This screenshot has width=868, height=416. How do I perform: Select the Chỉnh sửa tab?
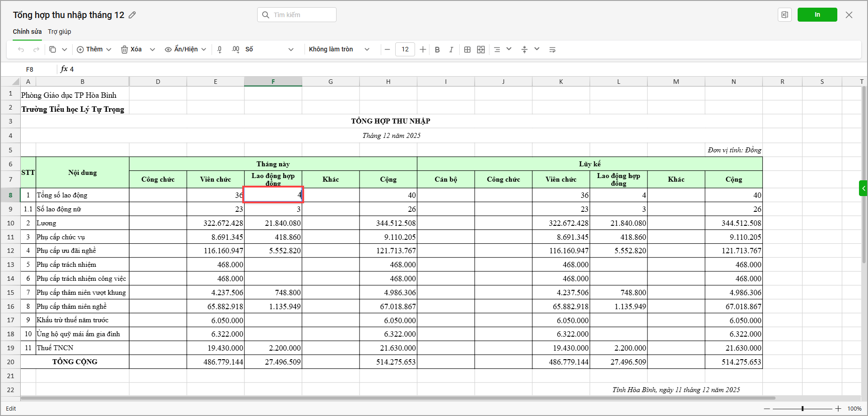pyautogui.click(x=27, y=32)
